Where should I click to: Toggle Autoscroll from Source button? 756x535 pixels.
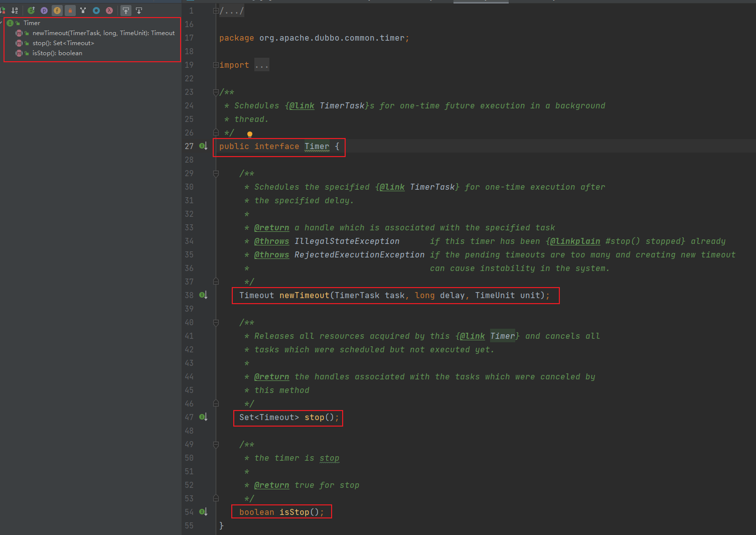point(139,10)
